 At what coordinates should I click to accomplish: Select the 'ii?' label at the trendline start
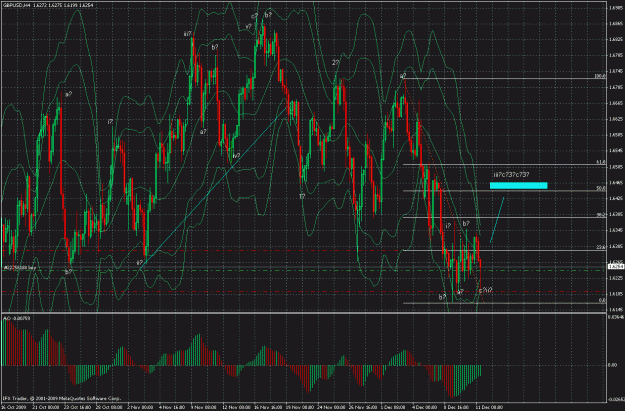pyautogui.click(x=140, y=262)
